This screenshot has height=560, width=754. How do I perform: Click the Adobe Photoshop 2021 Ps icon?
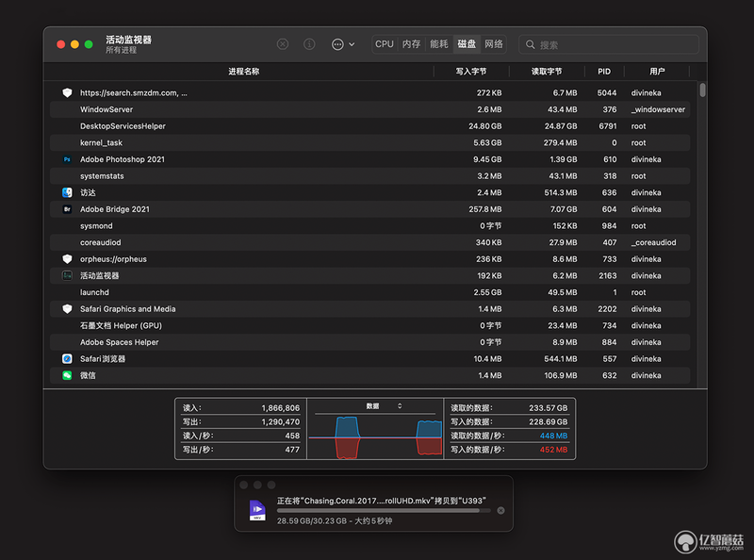click(67, 159)
